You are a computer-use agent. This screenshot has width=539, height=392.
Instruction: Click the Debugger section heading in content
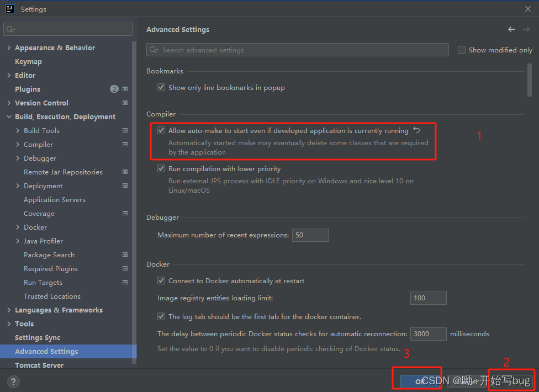click(x=162, y=218)
